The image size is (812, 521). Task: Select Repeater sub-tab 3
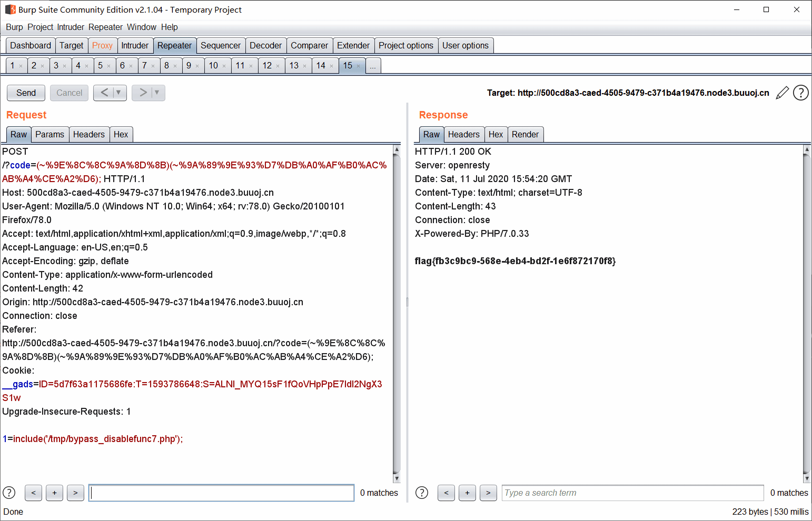(56, 66)
